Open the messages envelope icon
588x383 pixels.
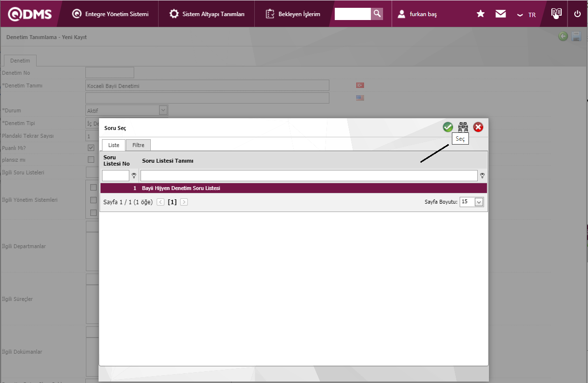501,14
